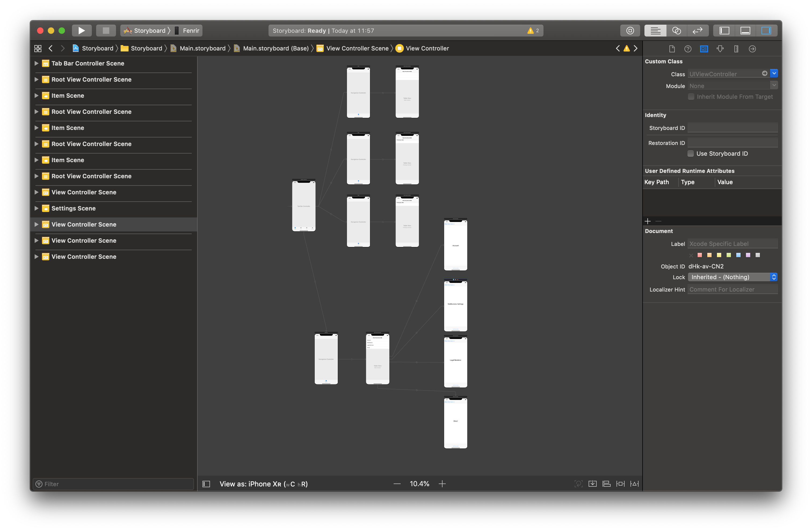
Task: Pick the green document label color swatch
Action: [729, 255]
